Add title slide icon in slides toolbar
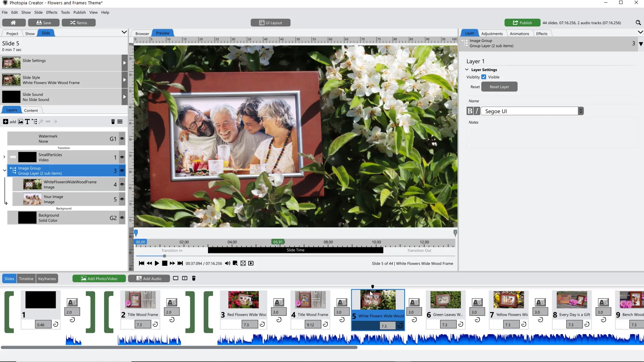The width and height of the screenshot is (644, 362). pyautogui.click(x=184, y=278)
